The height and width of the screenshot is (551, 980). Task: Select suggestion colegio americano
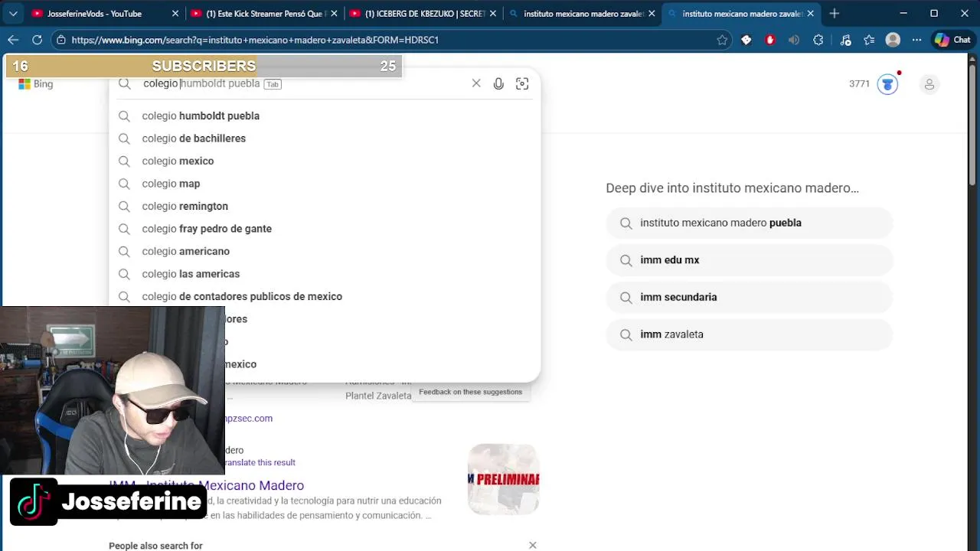pyautogui.click(x=325, y=251)
